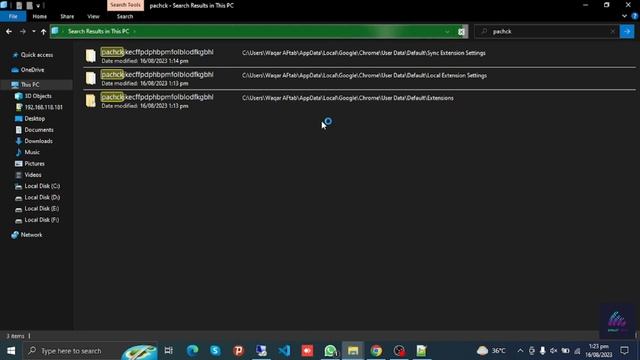This screenshot has height=360, width=640.
Task: Open the View ribbon tab
Action: tap(93, 17)
